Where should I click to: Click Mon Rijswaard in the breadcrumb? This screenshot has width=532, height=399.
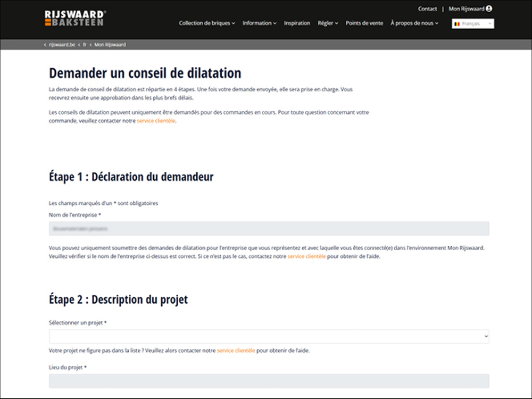[x=110, y=45]
